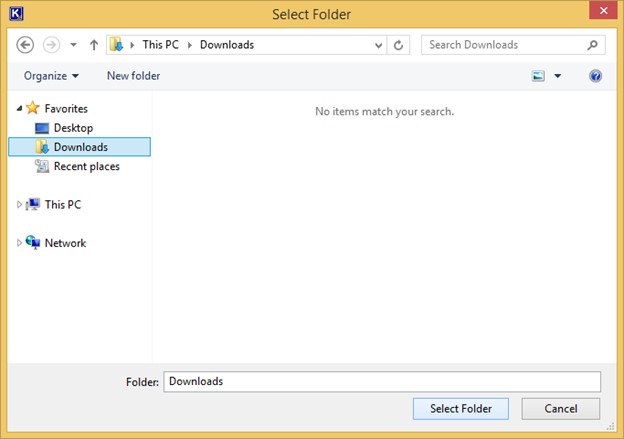624x439 pixels.
Task: Cancel the folder selection dialog
Action: point(560,408)
